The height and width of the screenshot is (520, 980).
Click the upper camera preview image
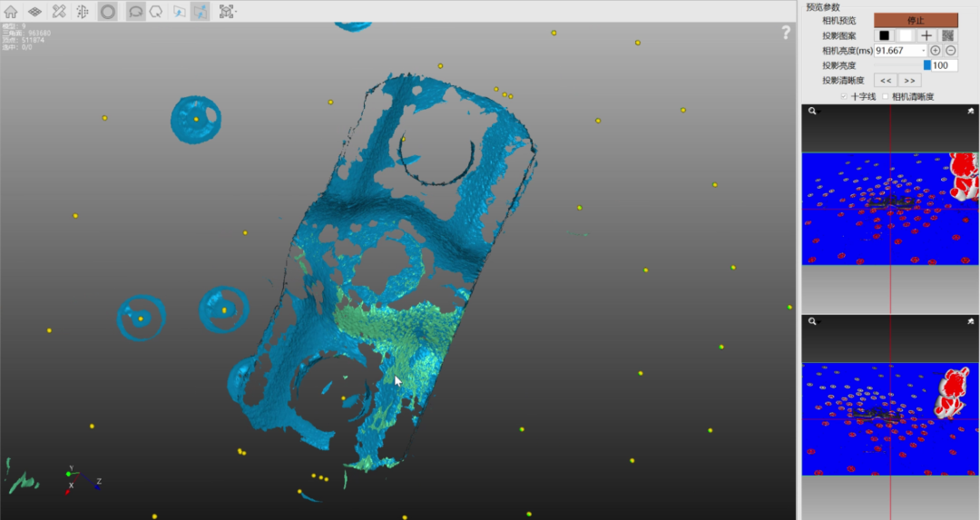tap(890, 209)
